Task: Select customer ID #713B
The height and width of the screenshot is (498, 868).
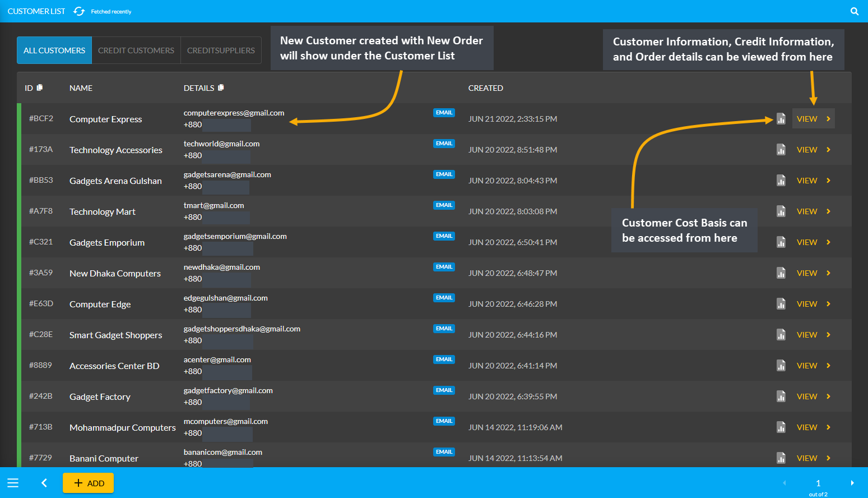Action: click(x=40, y=427)
